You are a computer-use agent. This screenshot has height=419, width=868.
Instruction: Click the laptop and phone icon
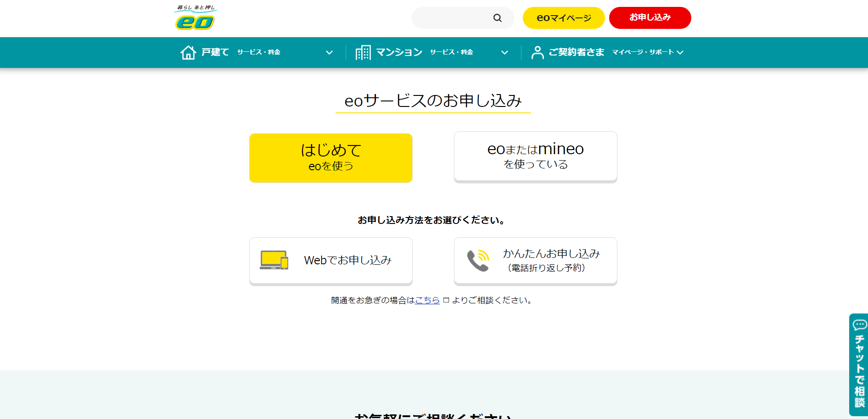[x=274, y=260]
